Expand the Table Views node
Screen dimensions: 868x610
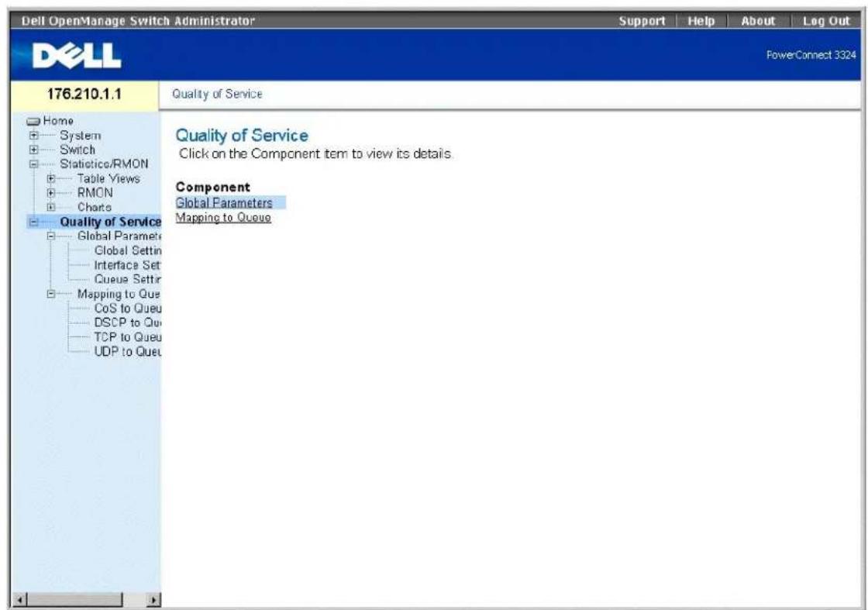coord(51,179)
